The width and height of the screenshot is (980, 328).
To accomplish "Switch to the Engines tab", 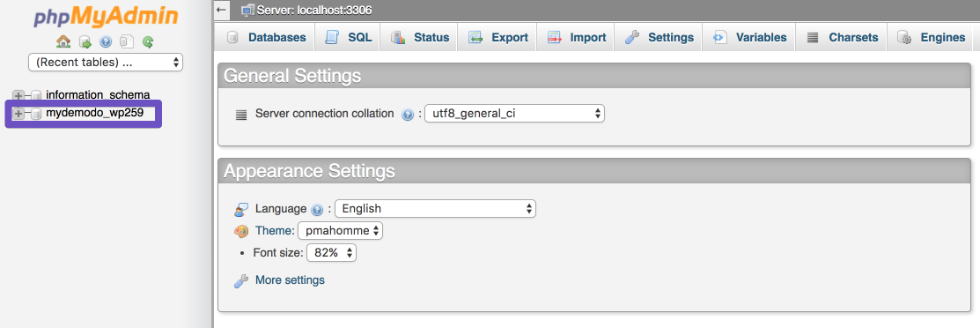I will [931, 38].
